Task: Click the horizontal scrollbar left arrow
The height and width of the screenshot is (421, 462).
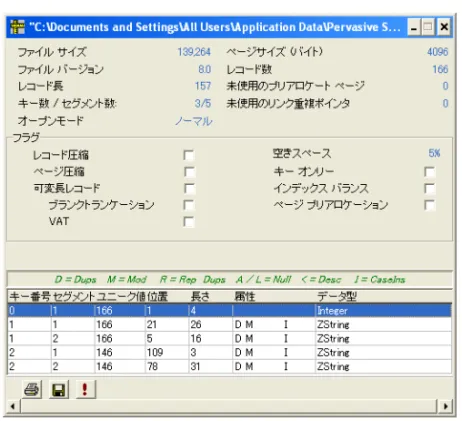Action: point(13,406)
